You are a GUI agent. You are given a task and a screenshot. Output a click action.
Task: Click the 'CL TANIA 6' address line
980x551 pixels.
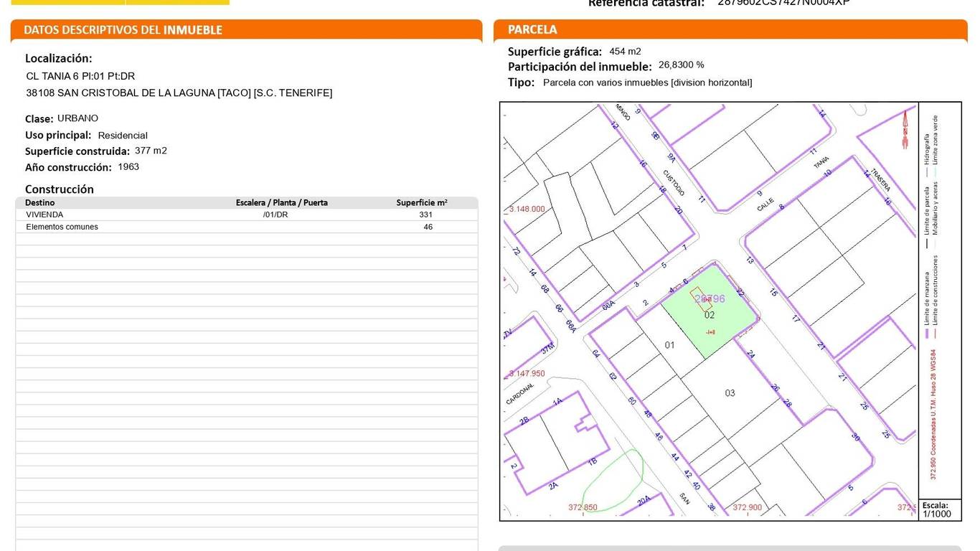coord(80,76)
